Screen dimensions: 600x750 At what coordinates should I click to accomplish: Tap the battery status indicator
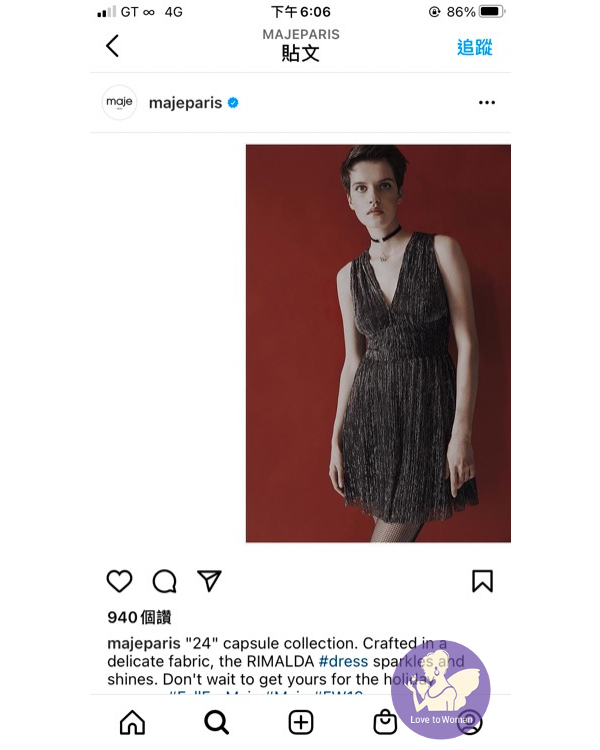pos(492,11)
